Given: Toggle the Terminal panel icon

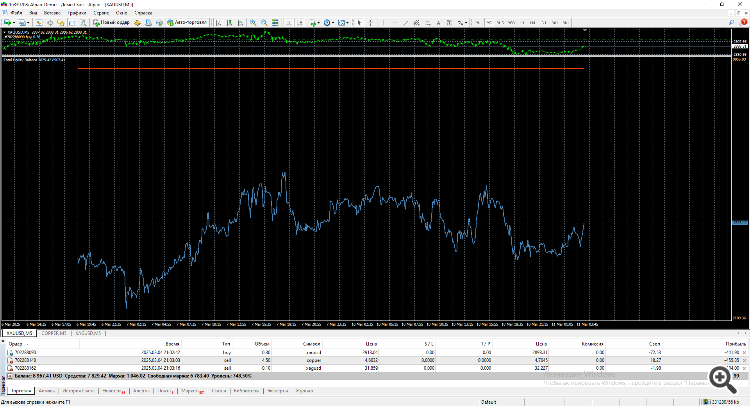Looking at the screenshot, I should [72, 22].
